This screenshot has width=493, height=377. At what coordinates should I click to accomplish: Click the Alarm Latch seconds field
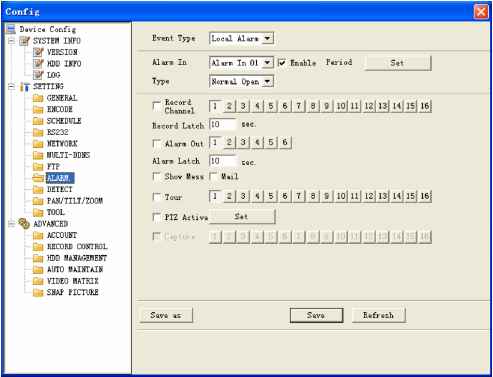pyautogui.click(x=223, y=161)
